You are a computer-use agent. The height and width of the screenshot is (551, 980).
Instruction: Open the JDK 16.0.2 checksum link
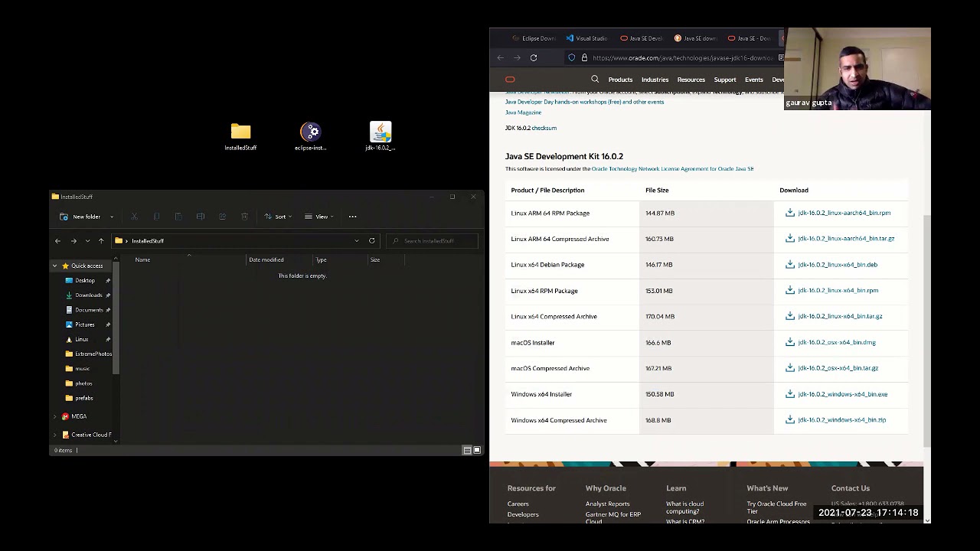(544, 128)
